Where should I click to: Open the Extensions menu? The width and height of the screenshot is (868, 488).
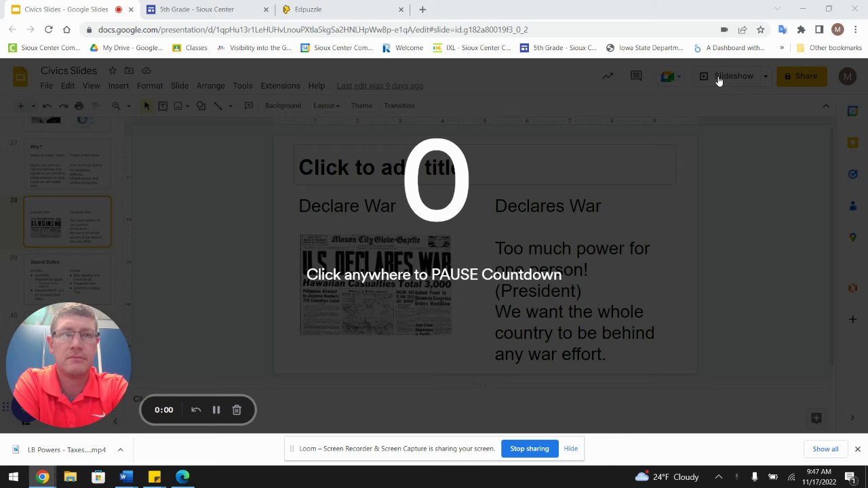coord(280,86)
